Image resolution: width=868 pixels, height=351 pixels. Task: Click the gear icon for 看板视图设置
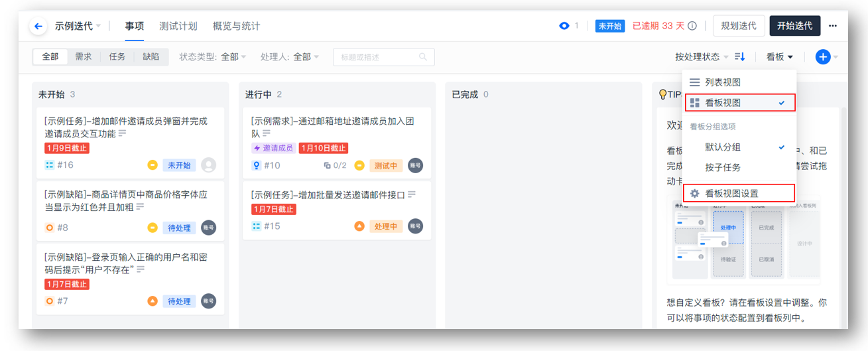coord(694,194)
